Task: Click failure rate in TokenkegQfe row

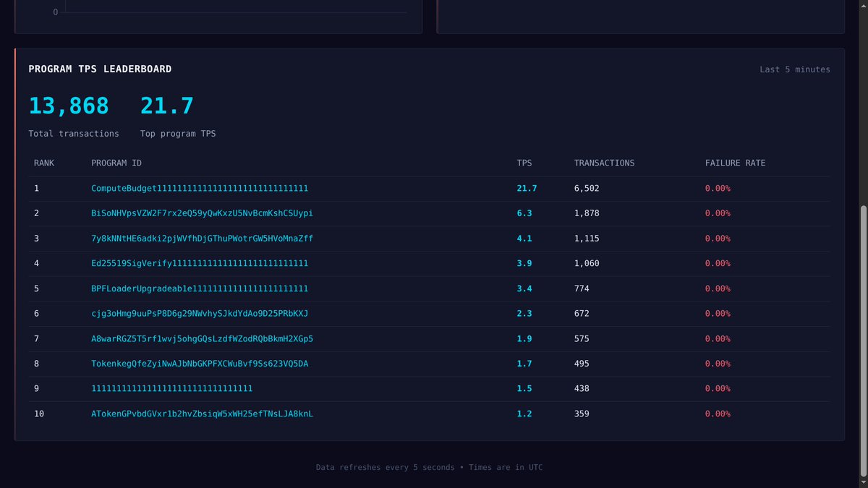Action: click(718, 364)
